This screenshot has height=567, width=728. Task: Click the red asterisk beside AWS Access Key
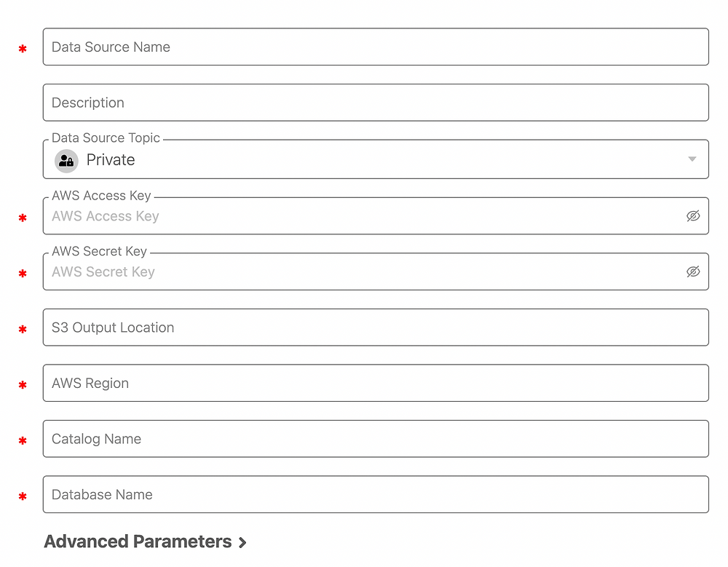tap(23, 218)
